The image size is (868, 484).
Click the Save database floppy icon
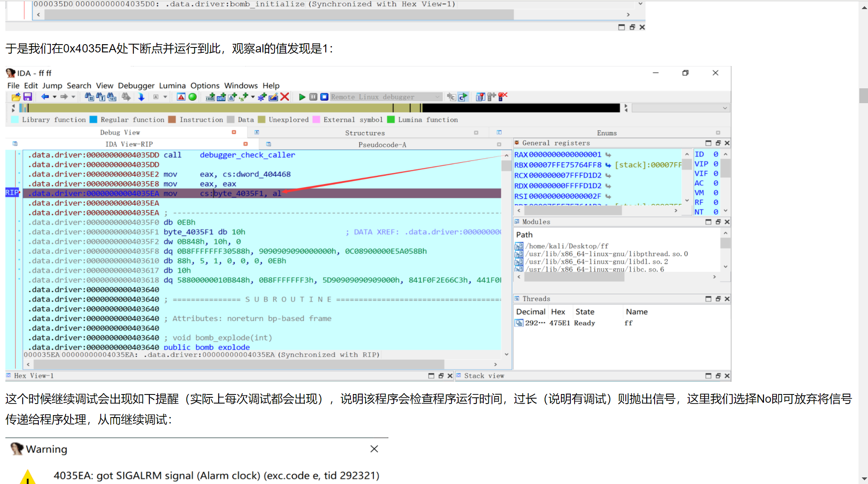tap(28, 97)
